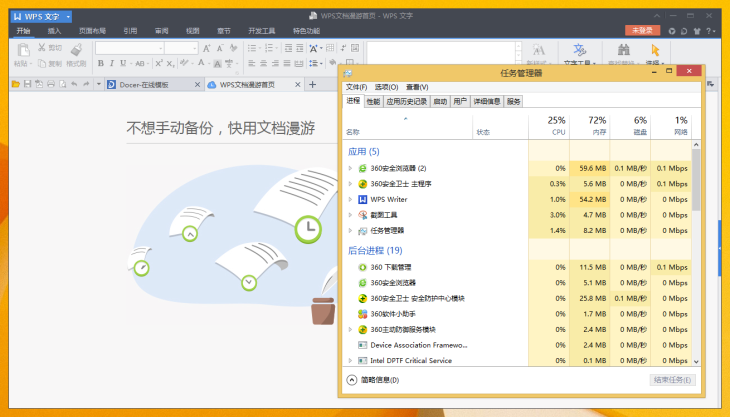Click the clear formatting eraser icon

233,48
